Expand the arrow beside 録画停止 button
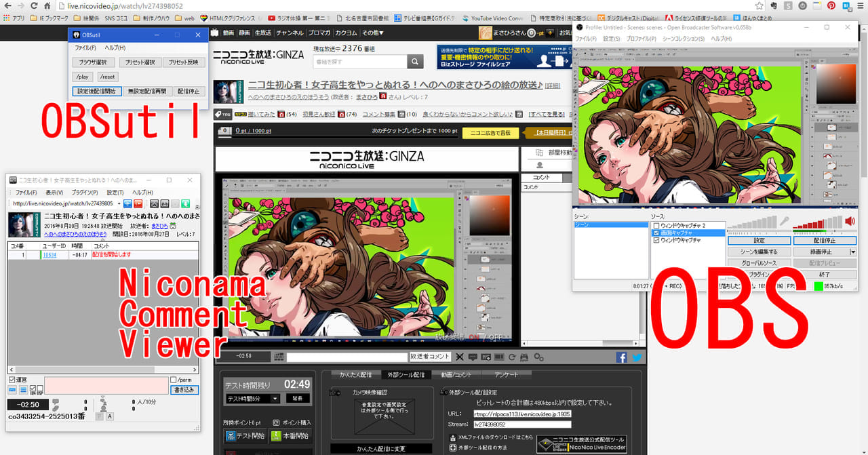The image size is (868, 455). (x=853, y=252)
